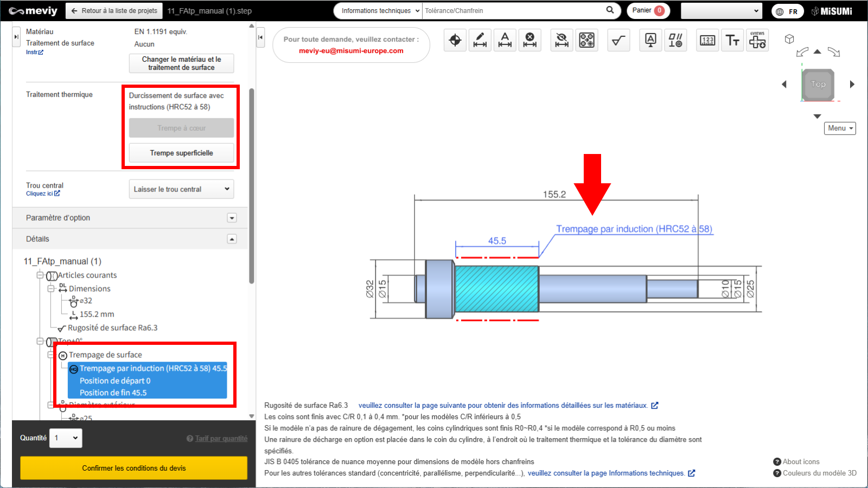
Task: Collapse the Détails section
Action: pyautogui.click(x=232, y=239)
